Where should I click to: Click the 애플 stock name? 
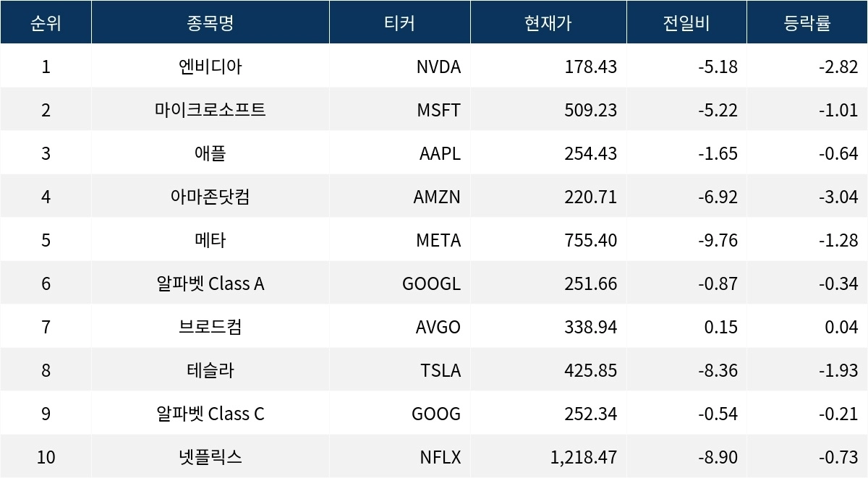coord(210,153)
